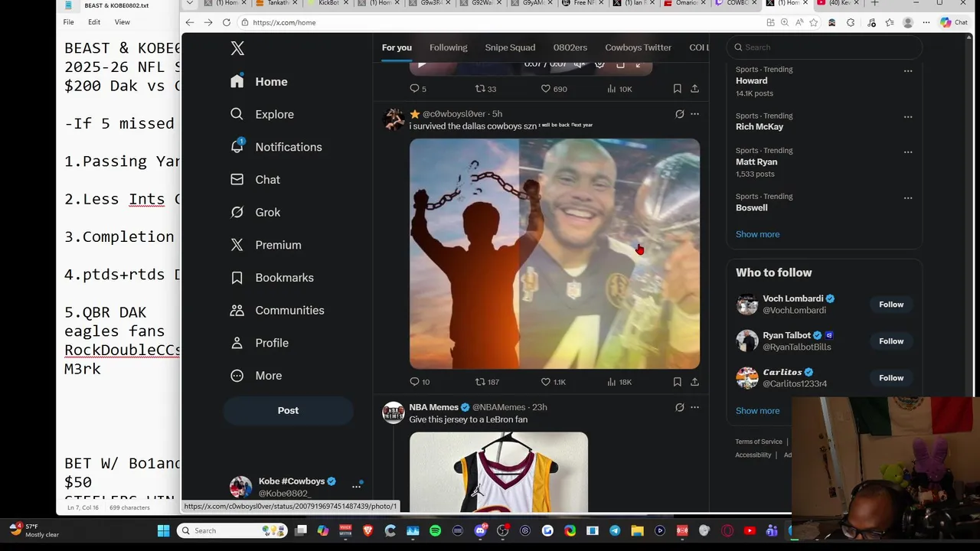Open Grok explain on c0wboysl0ver post
Viewport: 980px width, 551px height.
point(679,114)
